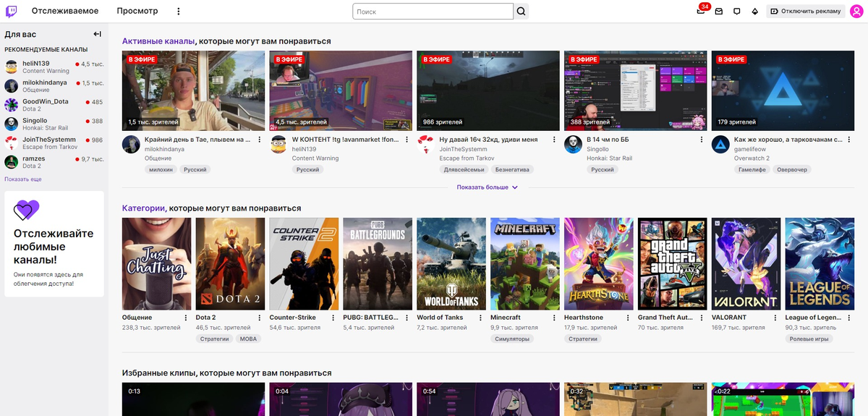This screenshot has height=416, width=868.
Task: Click Singollo channel avatar under stream
Action: pos(573,144)
